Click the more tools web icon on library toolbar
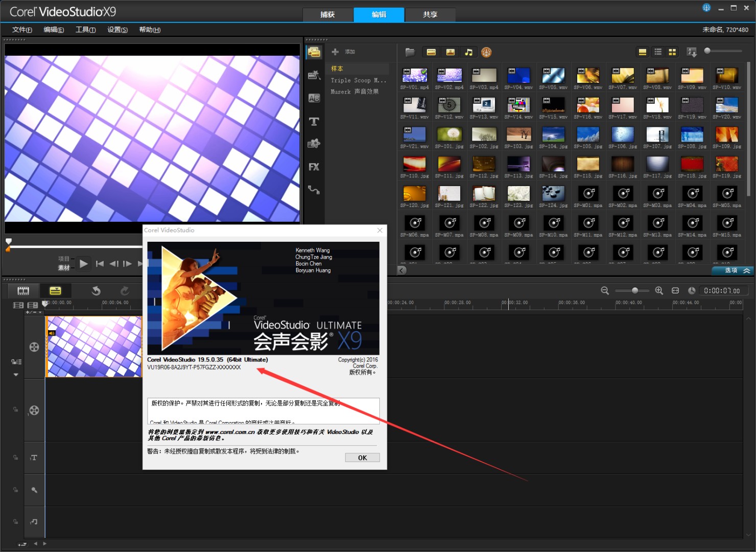 [x=486, y=52]
